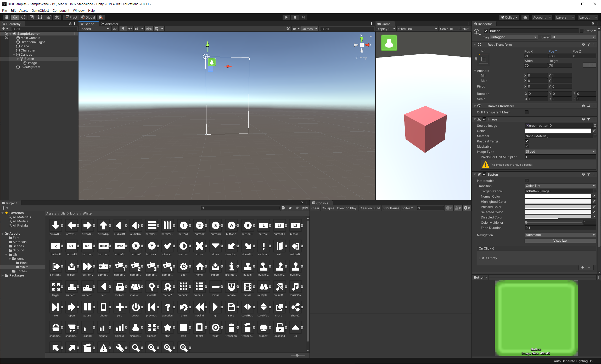
Task: Collapse the Canvas node in Hierarchy
Action: 14,55
